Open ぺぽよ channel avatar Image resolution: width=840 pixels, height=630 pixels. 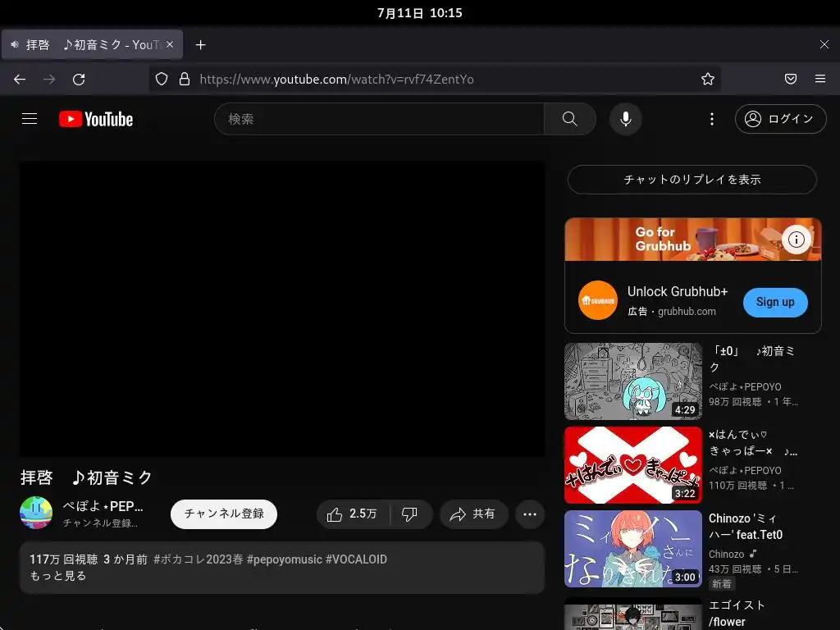pos(36,513)
